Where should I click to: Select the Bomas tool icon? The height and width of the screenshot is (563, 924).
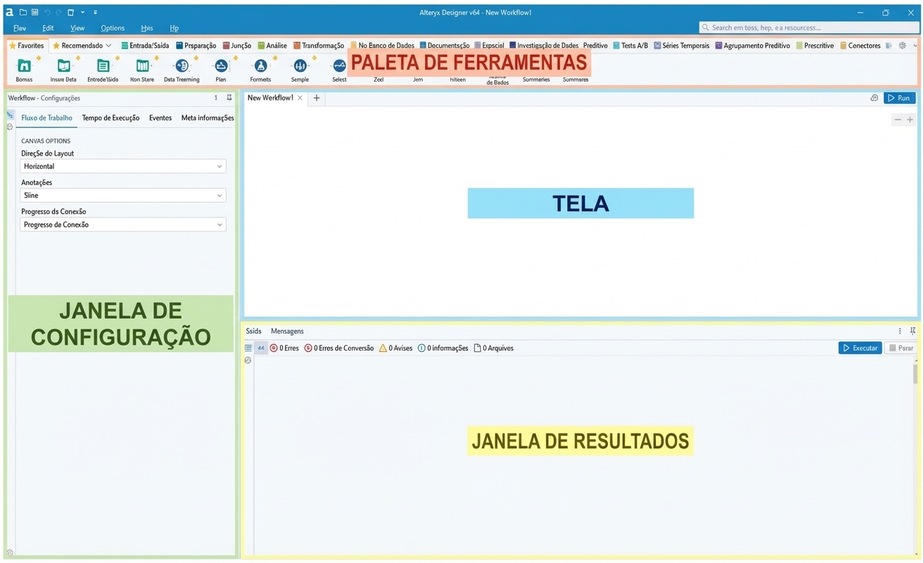(24, 65)
